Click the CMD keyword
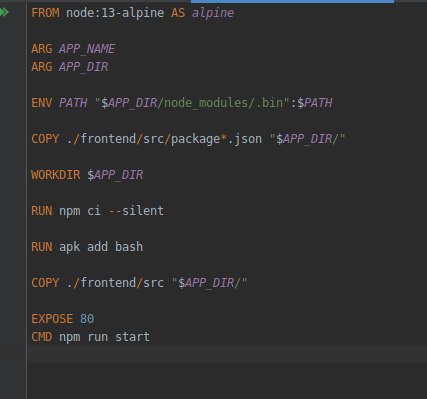This screenshot has width=427, height=399. (42, 337)
